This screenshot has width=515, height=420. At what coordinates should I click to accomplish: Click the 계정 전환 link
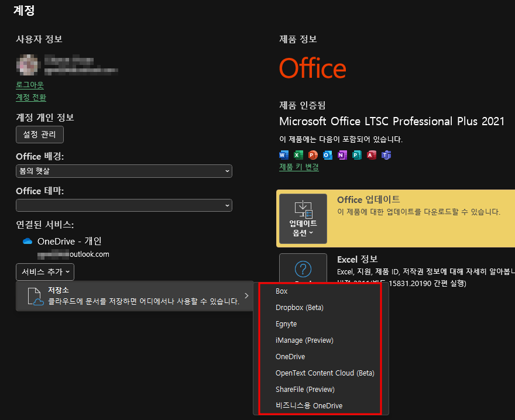31,97
